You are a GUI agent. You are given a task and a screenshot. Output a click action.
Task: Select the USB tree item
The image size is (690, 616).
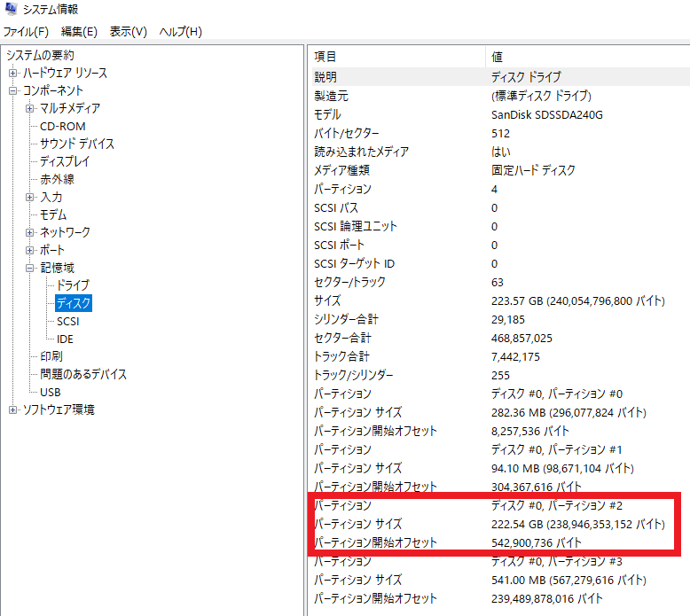click(x=50, y=392)
